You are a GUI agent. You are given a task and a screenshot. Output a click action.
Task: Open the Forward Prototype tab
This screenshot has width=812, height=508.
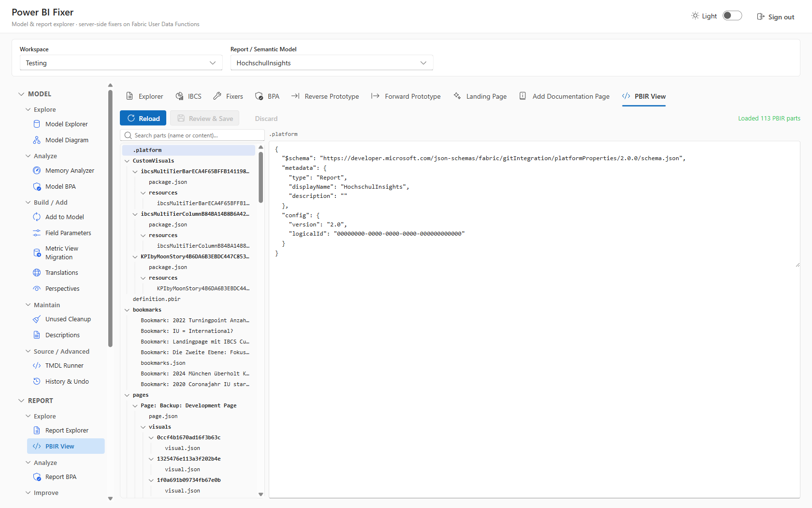406,96
